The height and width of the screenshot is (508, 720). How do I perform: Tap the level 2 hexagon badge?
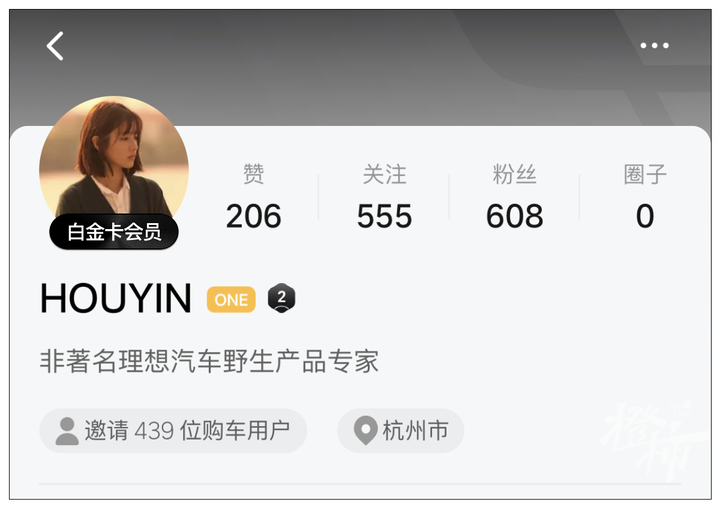tap(281, 298)
